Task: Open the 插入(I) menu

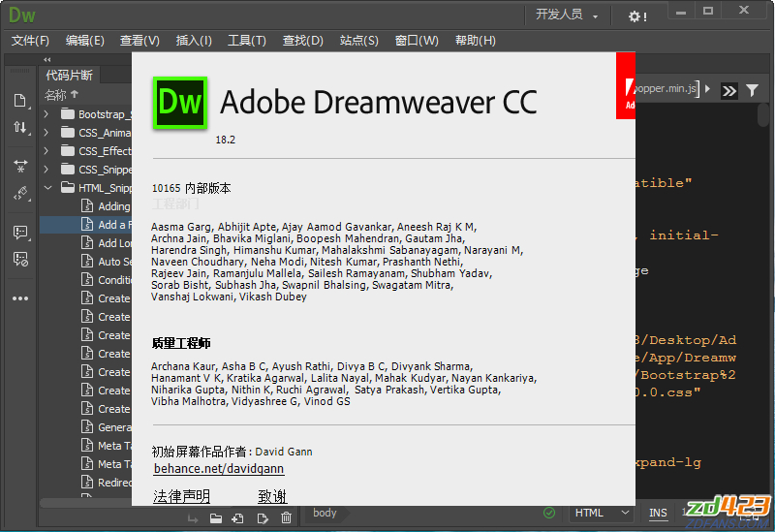Action: point(194,41)
